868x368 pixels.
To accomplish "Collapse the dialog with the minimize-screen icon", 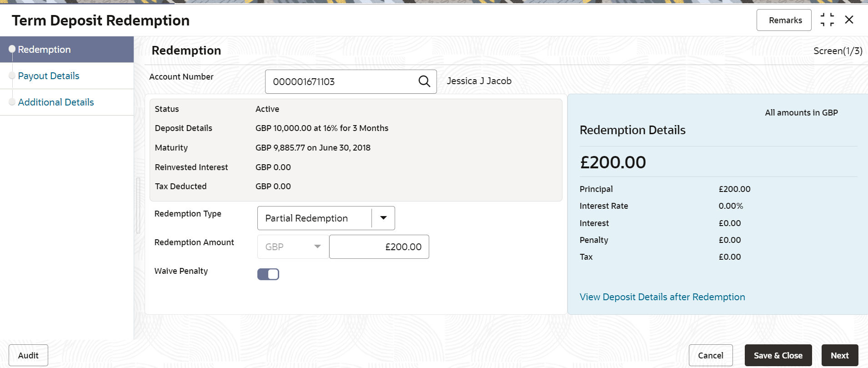I will (827, 20).
